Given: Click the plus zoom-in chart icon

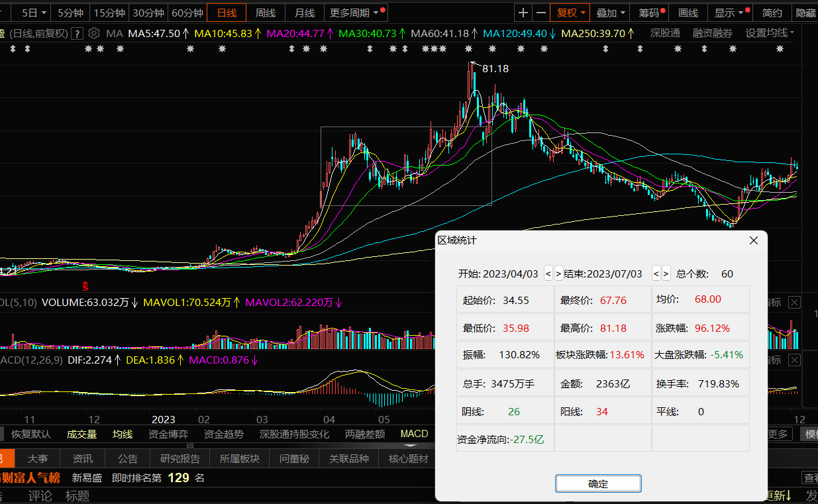Looking at the screenshot, I should pos(524,13).
